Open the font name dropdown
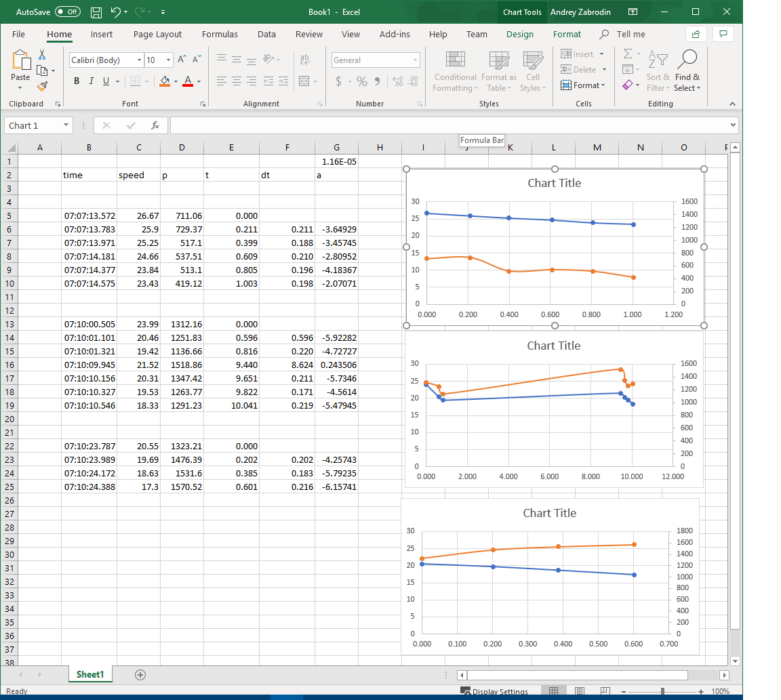 (139, 60)
